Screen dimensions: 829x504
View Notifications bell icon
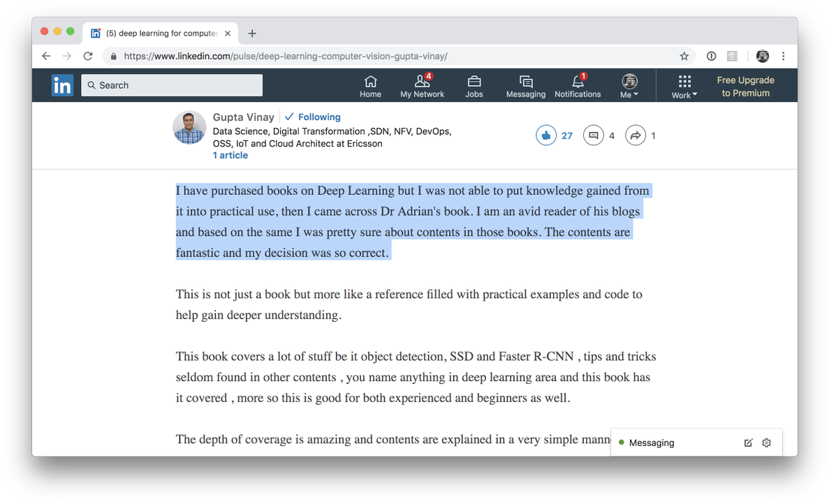pos(578,86)
